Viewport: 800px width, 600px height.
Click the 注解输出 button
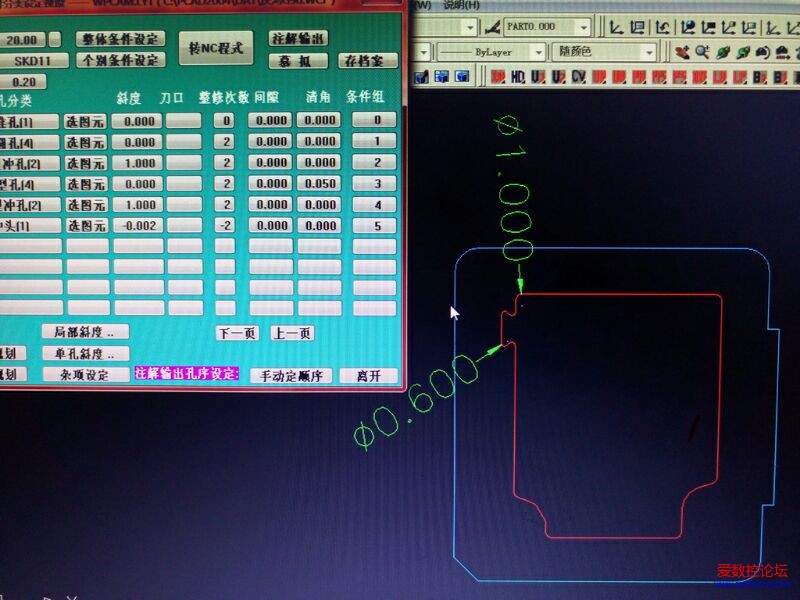[x=297, y=38]
